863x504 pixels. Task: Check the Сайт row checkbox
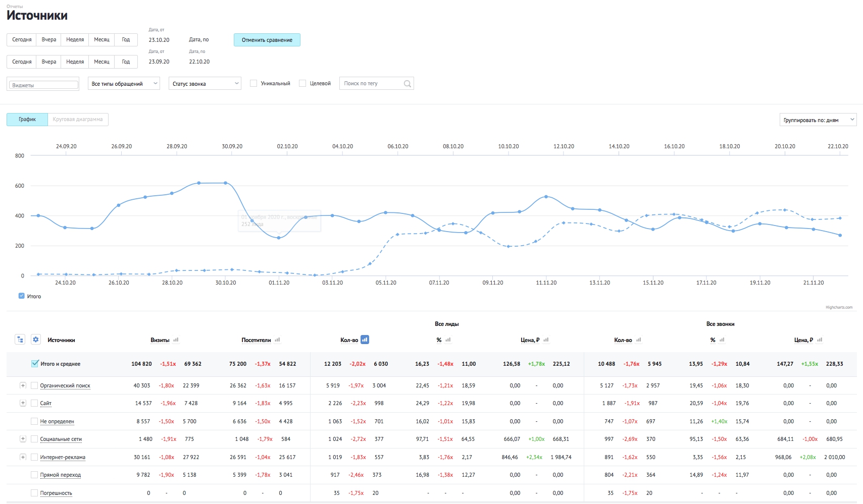pos(34,403)
